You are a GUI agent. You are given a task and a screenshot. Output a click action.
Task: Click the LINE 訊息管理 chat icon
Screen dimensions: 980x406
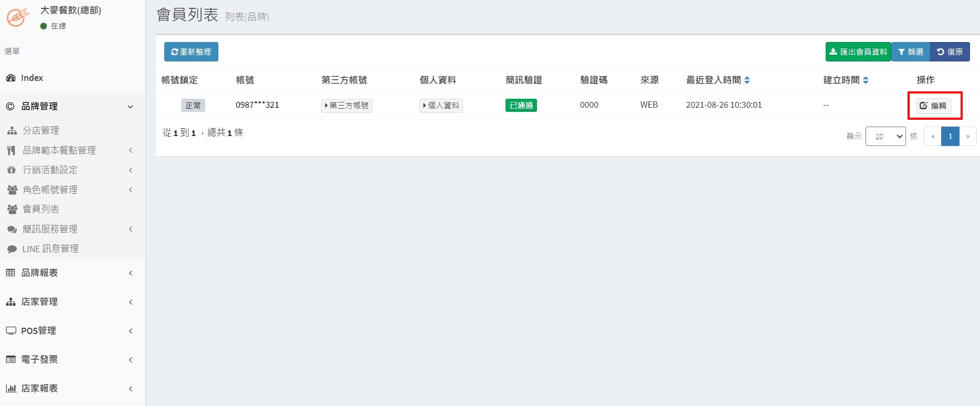coord(12,249)
